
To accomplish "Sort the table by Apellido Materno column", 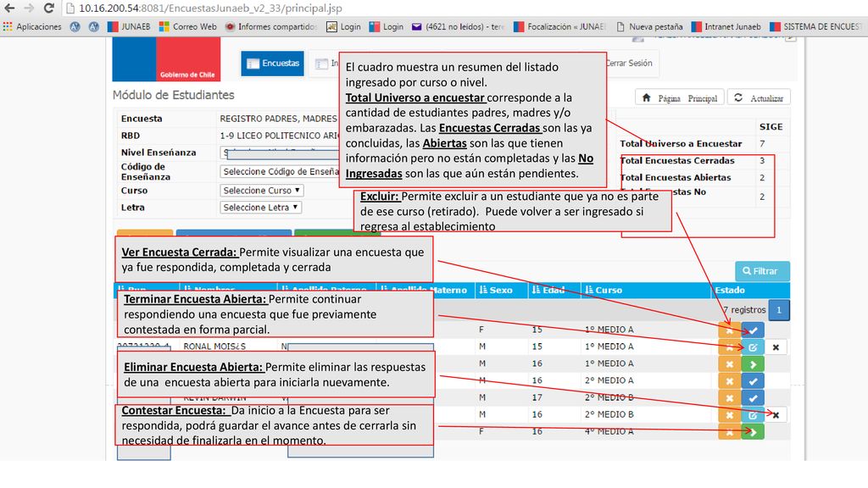I will [424, 290].
